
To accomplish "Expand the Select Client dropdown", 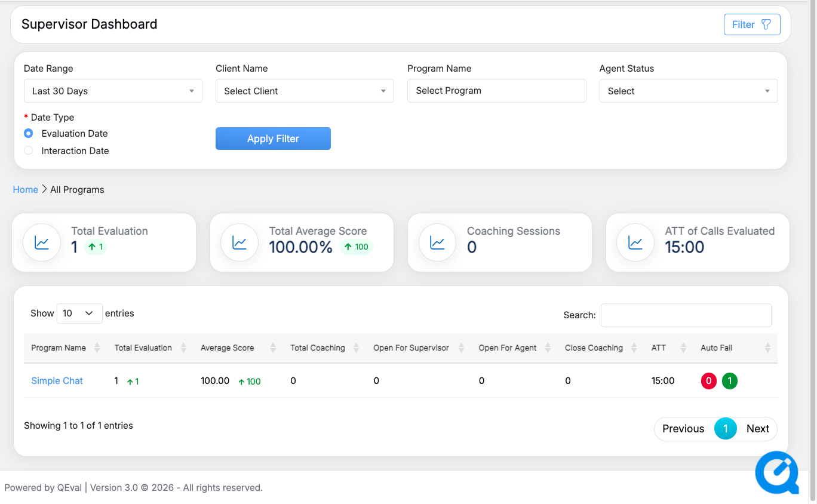I will tap(305, 91).
